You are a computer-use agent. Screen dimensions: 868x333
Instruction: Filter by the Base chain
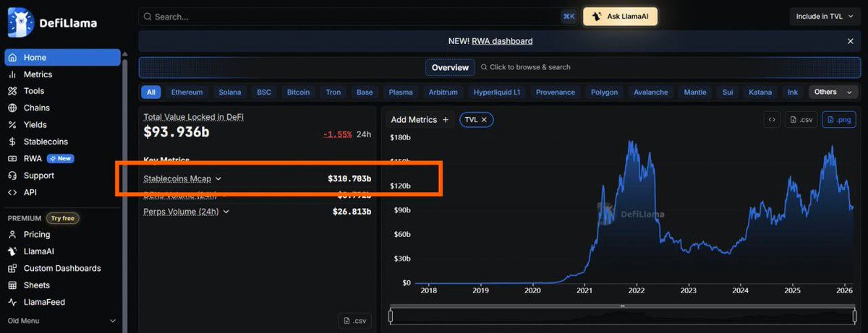coord(365,92)
